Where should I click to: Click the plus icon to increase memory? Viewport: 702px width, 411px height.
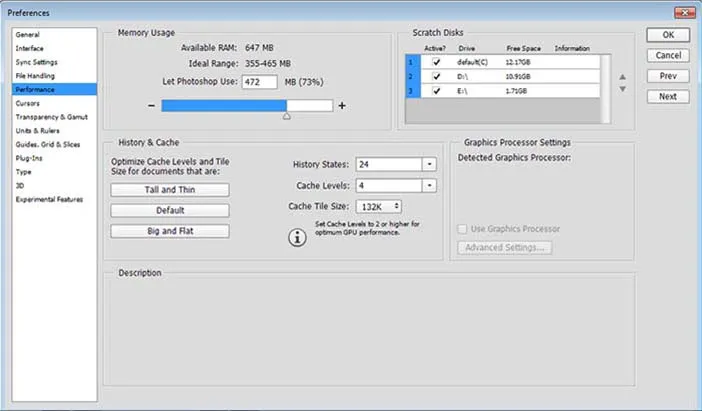[342, 106]
